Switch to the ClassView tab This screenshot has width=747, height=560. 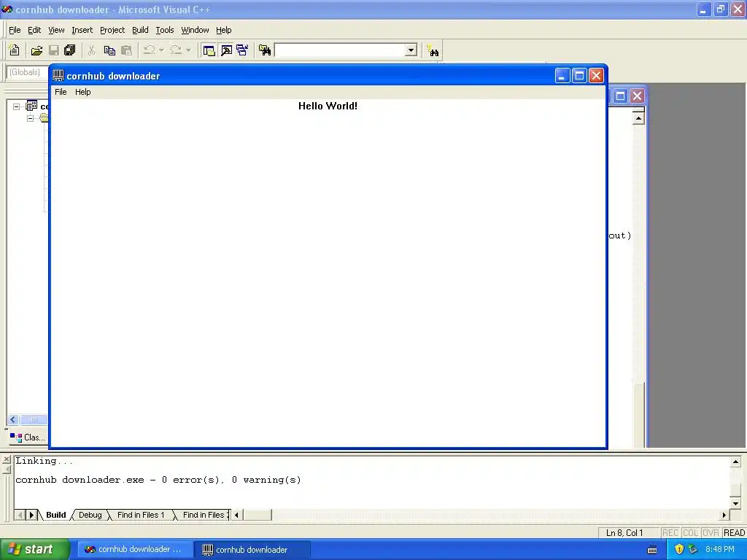tap(28, 437)
